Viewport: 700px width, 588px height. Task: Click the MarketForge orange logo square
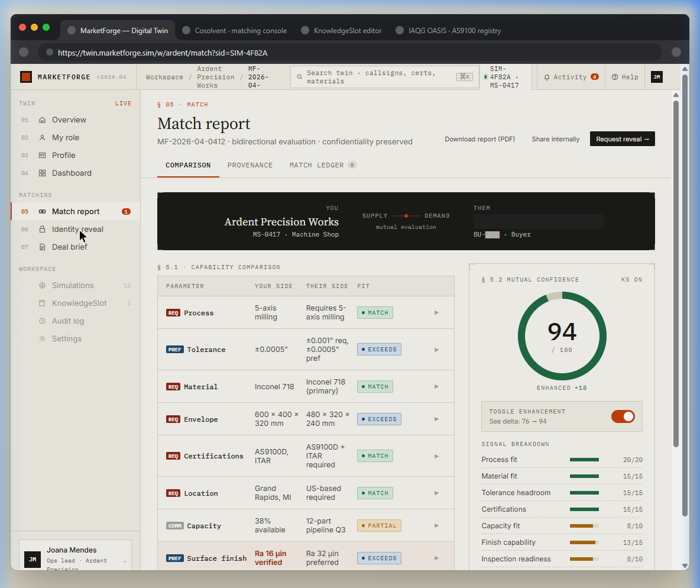pyautogui.click(x=26, y=77)
